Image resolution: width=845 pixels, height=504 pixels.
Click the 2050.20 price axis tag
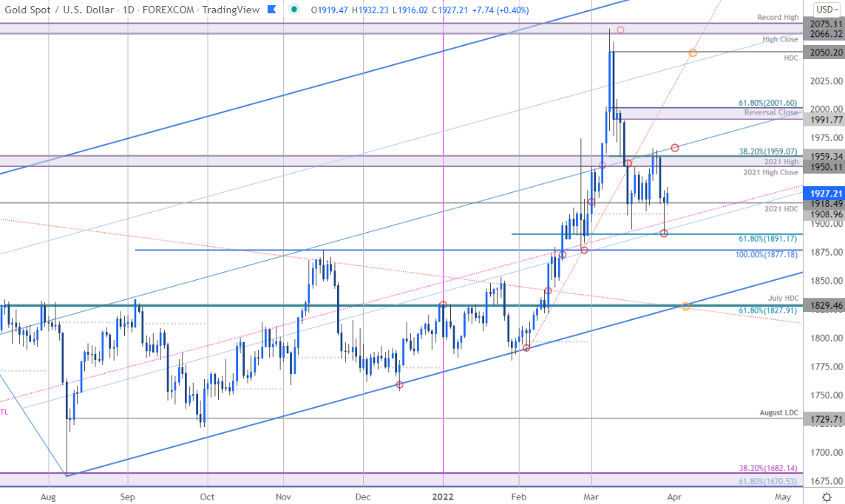coord(824,52)
